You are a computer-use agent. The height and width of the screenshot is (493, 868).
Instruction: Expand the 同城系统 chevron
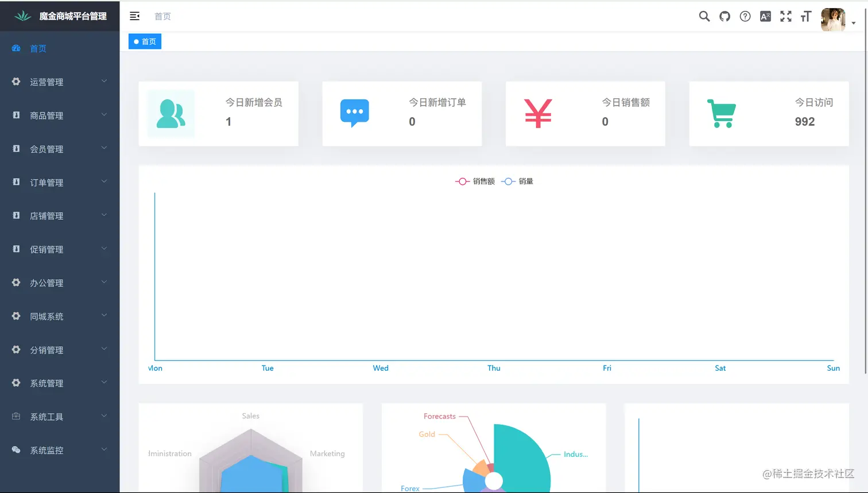(x=104, y=315)
